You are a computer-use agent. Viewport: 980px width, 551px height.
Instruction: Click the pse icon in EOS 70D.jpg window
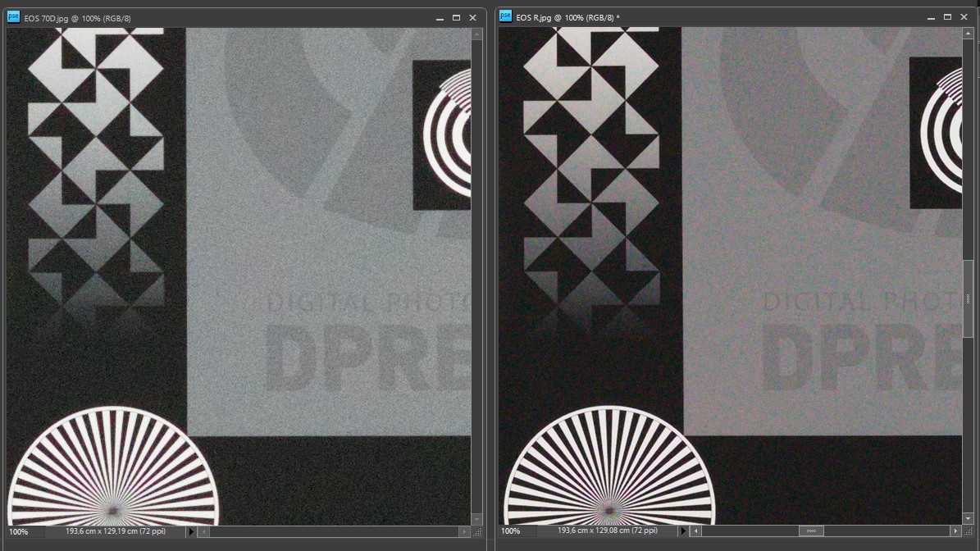(13, 17)
